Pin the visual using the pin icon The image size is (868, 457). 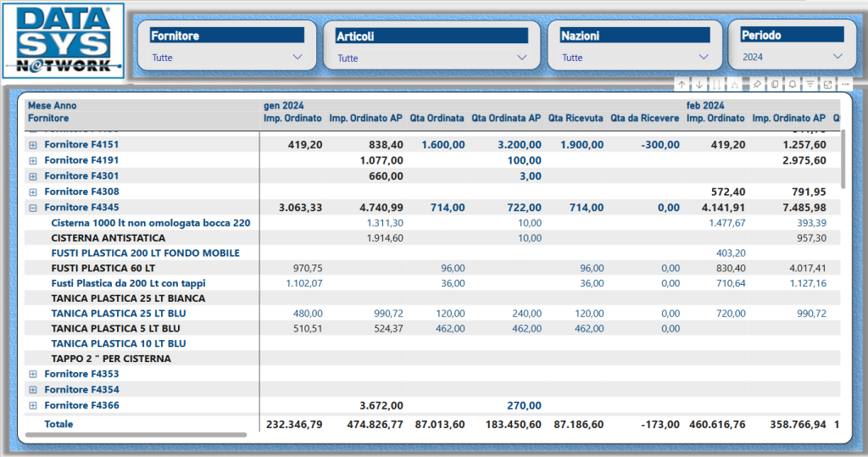pos(757,84)
